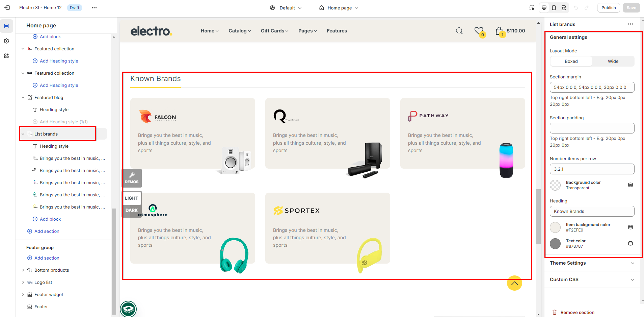Open the wishlist heart icon
The width and height of the screenshot is (644, 317).
[x=479, y=31]
